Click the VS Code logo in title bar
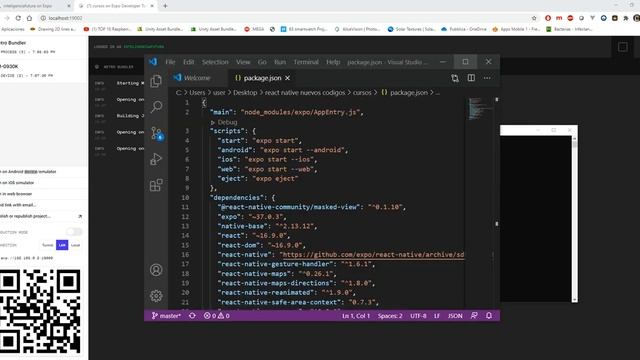The image size is (640, 360). (x=153, y=62)
